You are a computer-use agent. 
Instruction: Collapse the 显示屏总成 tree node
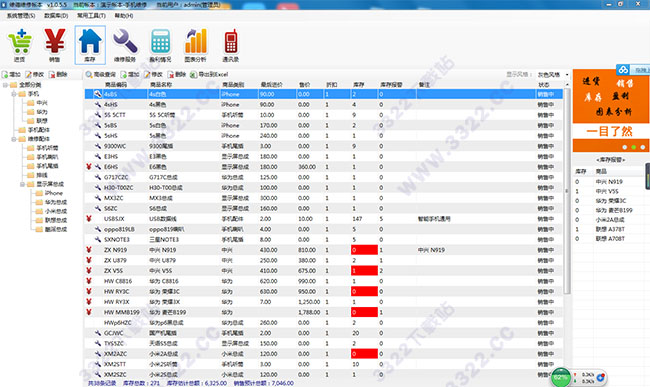point(23,184)
